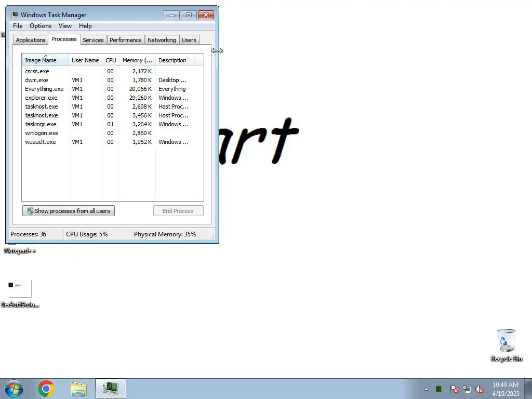
Task: Sort by the User Name column
Action: click(86, 60)
